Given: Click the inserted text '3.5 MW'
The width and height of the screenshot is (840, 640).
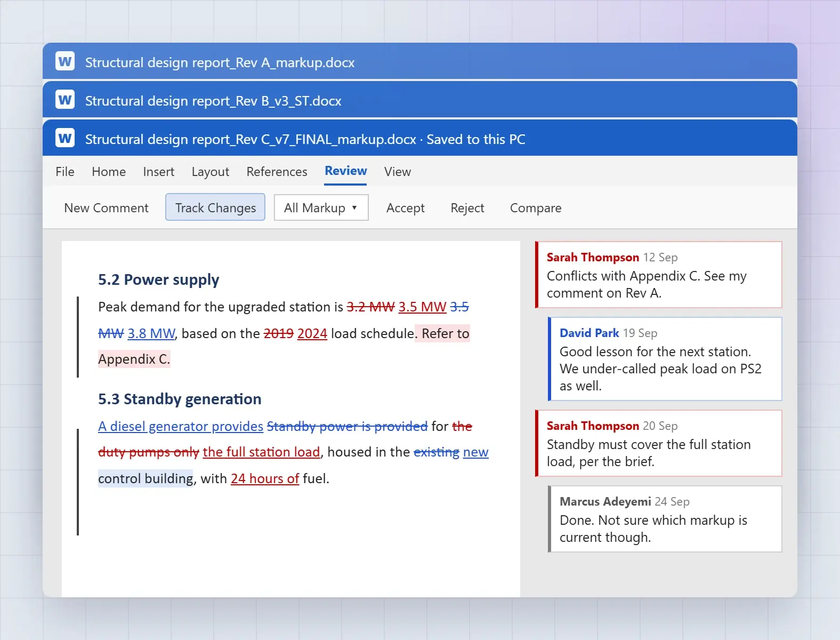Looking at the screenshot, I should (423, 307).
